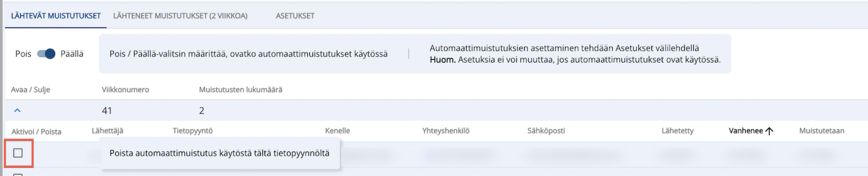Viewport: 868px width, 176px height.
Task: Click the Sähköposti column header
Action: [x=546, y=131]
